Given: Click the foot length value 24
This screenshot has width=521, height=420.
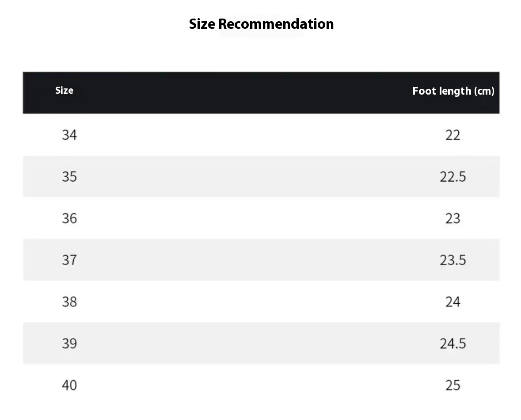Looking at the screenshot, I should click(453, 302).
